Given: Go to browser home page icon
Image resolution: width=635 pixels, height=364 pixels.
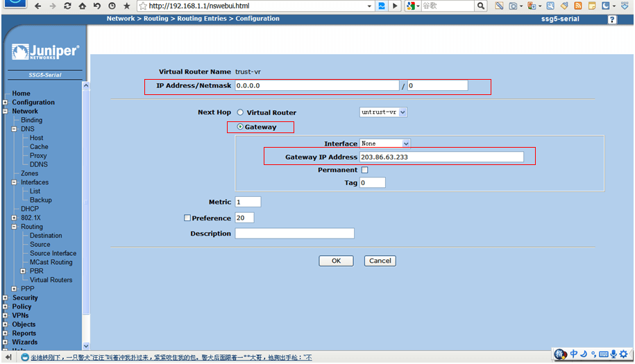Looking at the screenshot, I should (82, 6).
